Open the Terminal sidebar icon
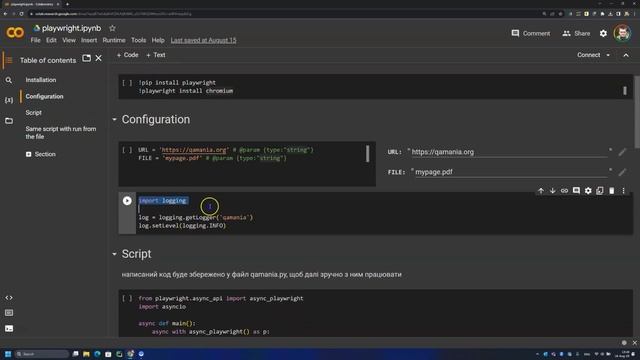 click(x=9, y=328)
